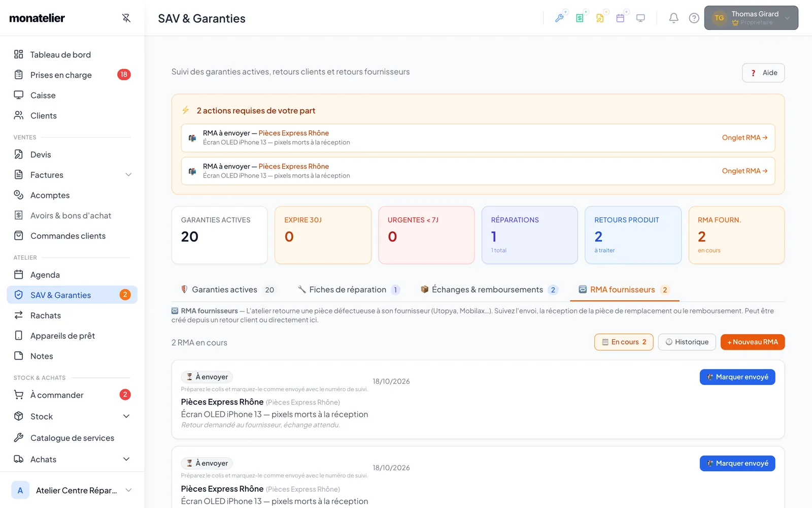Image resolution: width=812 pixels, height=508 pixels.
Task: Open the monitor display icon in header
Action: [640, 18]
